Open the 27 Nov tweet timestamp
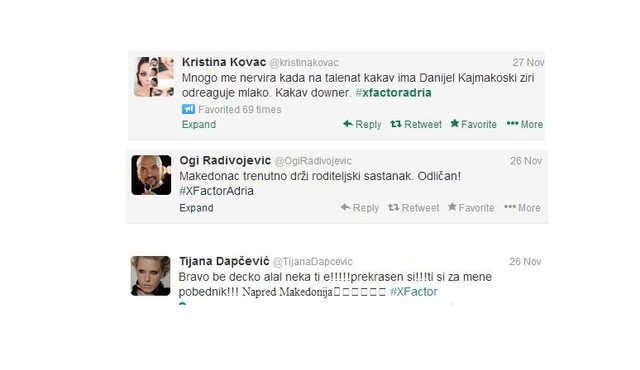The width and height of the screenshot is (640, 370). (x=528, y=62)
